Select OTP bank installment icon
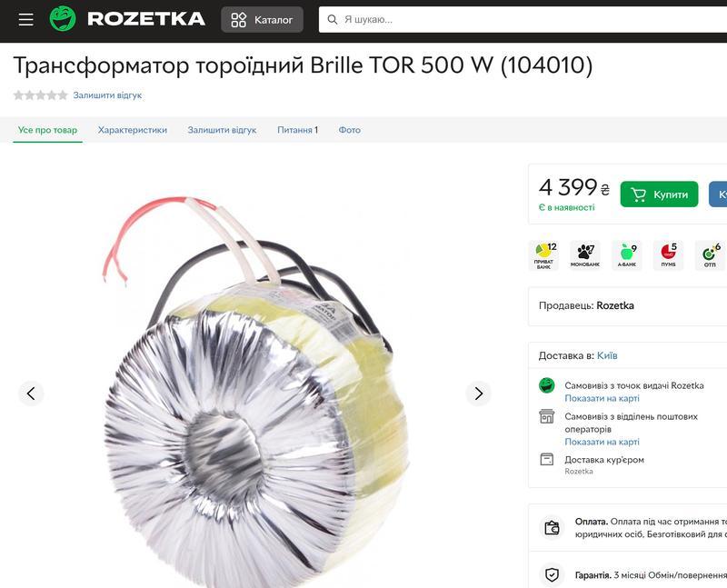Screen dimensions: 727x588 tap(710, 254)
